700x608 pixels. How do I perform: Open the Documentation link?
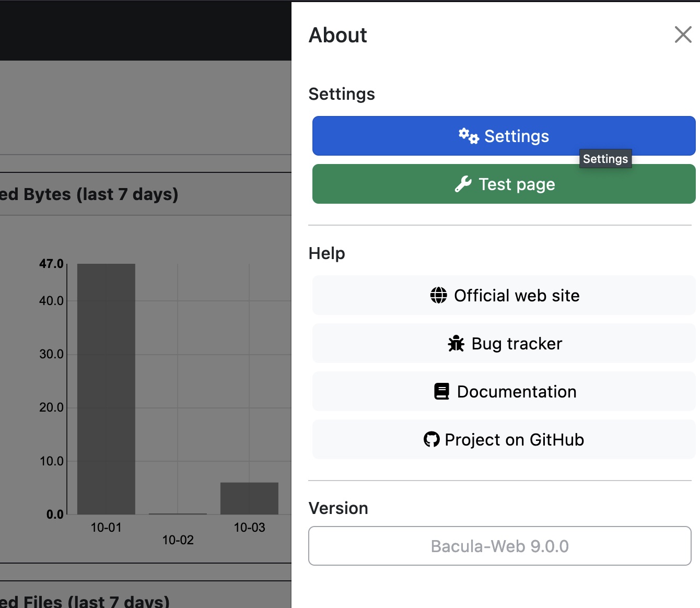504,391
